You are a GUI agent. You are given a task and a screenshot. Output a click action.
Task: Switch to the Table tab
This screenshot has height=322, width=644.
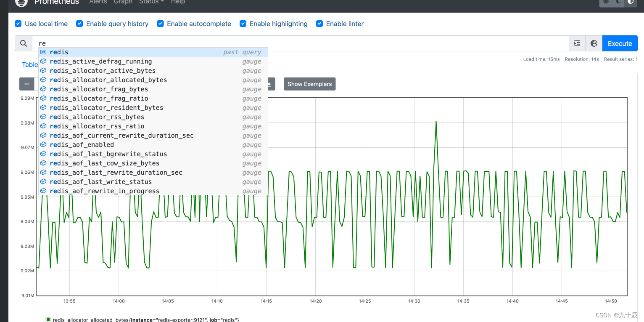point(29,64)
